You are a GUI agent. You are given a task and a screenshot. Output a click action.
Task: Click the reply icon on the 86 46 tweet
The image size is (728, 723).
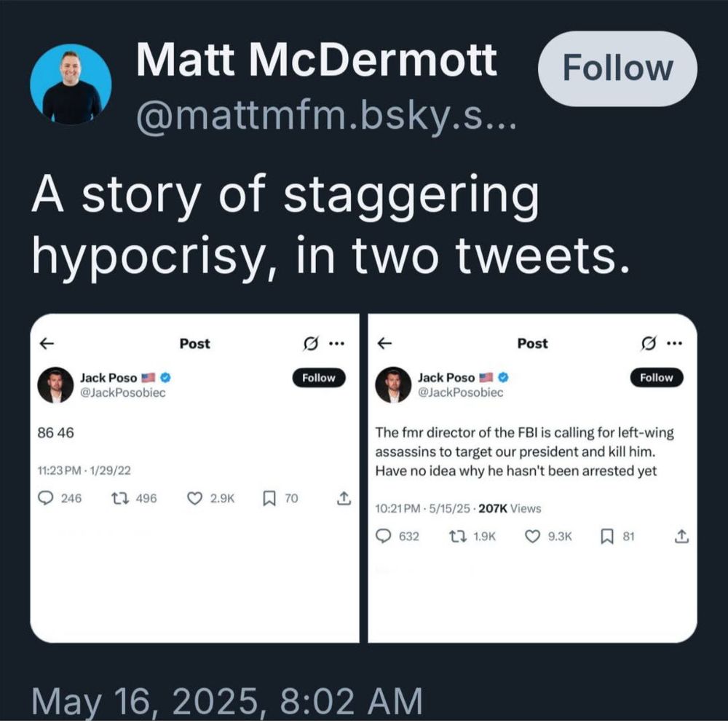tap(46, 498)
